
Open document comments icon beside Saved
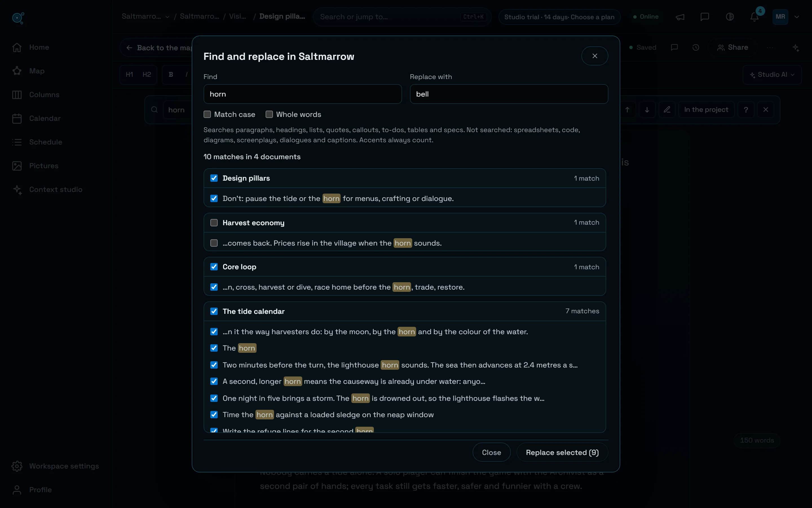pyautogui.click(x=674, y=47)
